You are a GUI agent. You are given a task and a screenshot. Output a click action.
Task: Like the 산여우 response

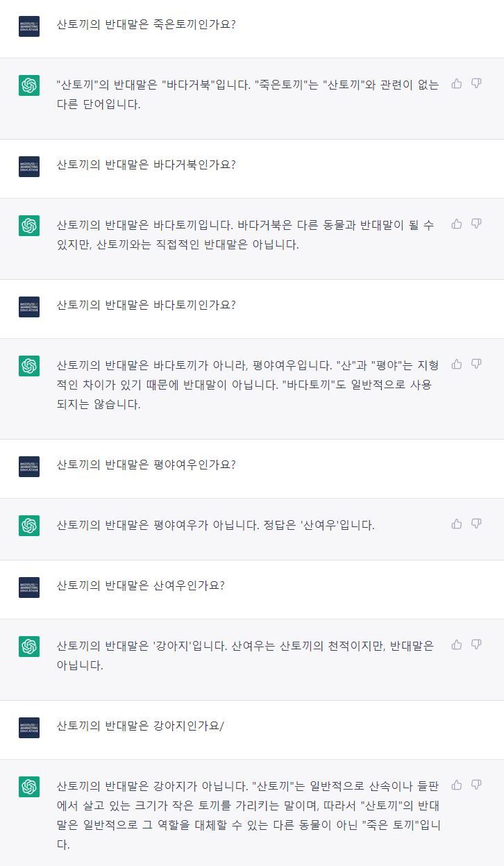click(x=457, y=524)
